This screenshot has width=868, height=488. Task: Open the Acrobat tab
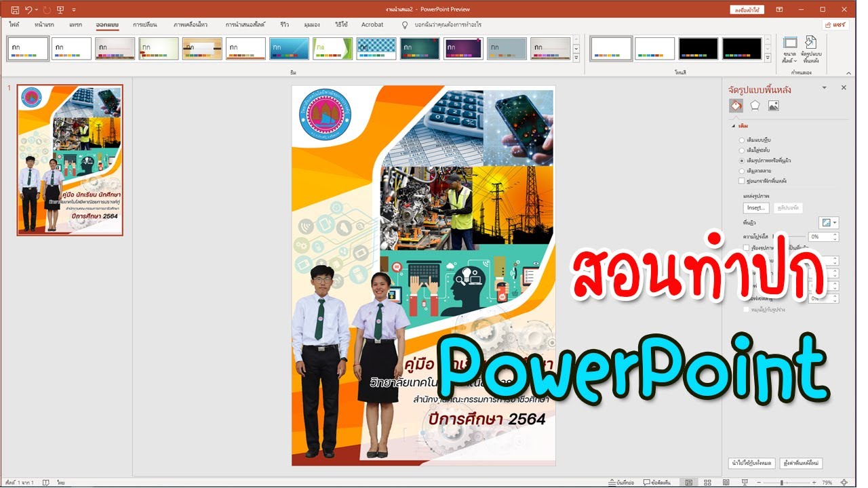tap(372, 24)
